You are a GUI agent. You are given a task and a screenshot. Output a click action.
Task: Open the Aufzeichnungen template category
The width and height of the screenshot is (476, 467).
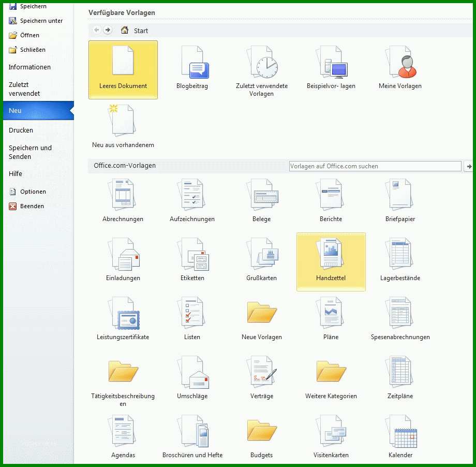click(x=192, y=200)
